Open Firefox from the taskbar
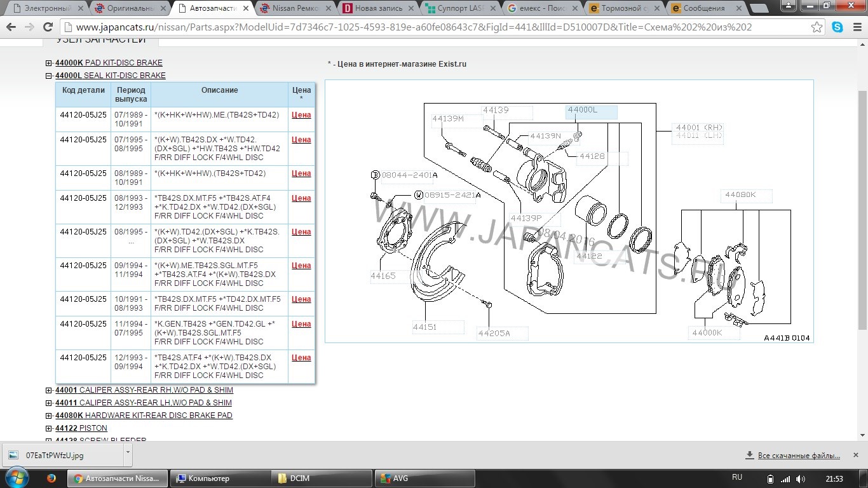The height and width of the screenshot is (488, 868). coord(51,478)
